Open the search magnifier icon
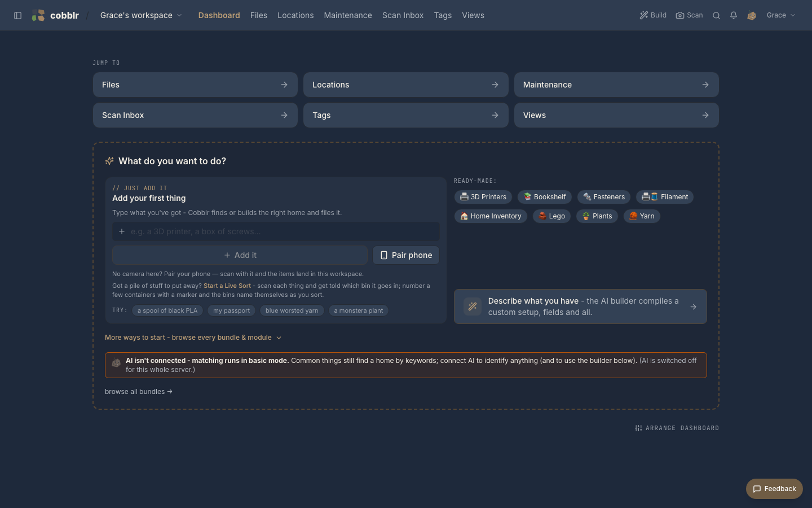The height and width of the screenshot is (508, 812). click(716, 15)
